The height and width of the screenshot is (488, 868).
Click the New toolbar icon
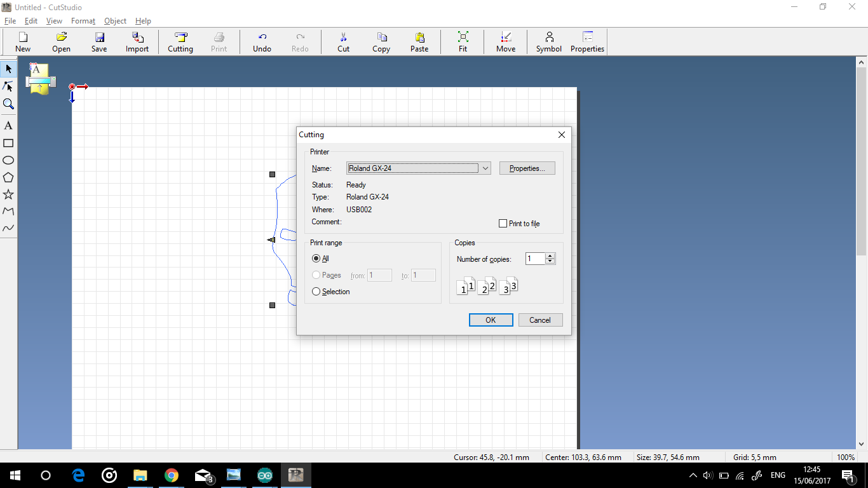[x=23, y=42]
